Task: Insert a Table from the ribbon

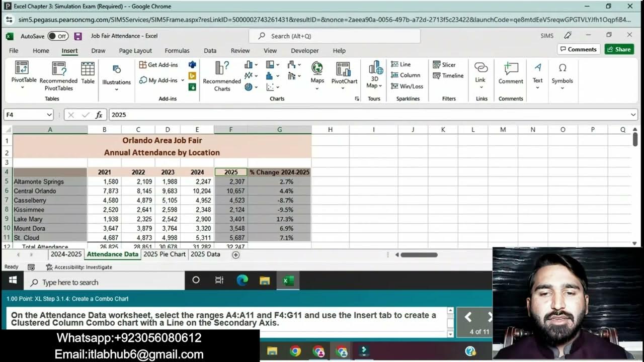Action: [x=88, y=73]
